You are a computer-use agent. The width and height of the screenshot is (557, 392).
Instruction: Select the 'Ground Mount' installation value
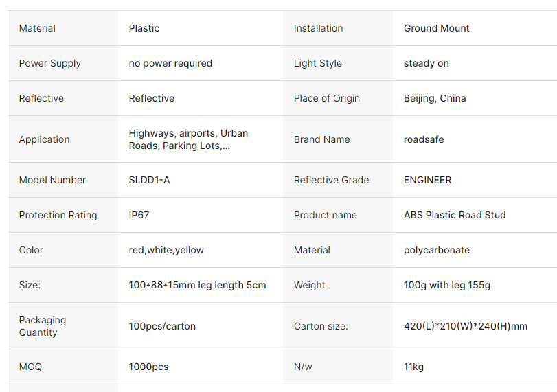(x=436, y=28)
